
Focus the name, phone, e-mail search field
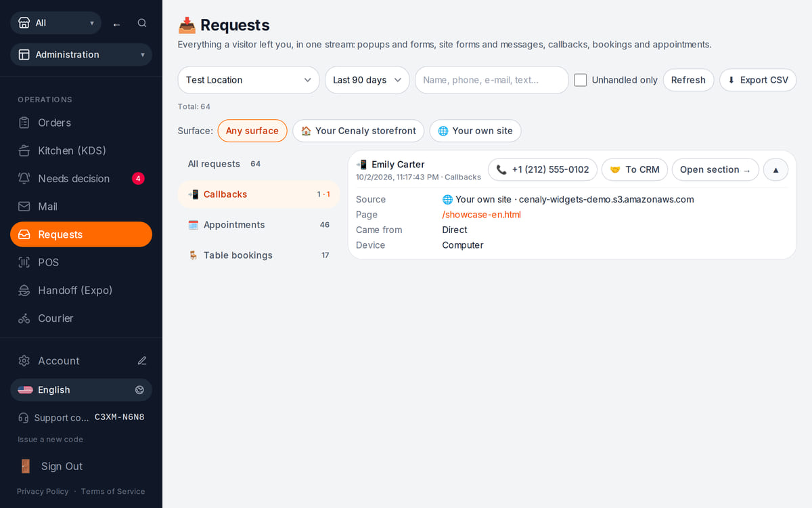point(492,80)
